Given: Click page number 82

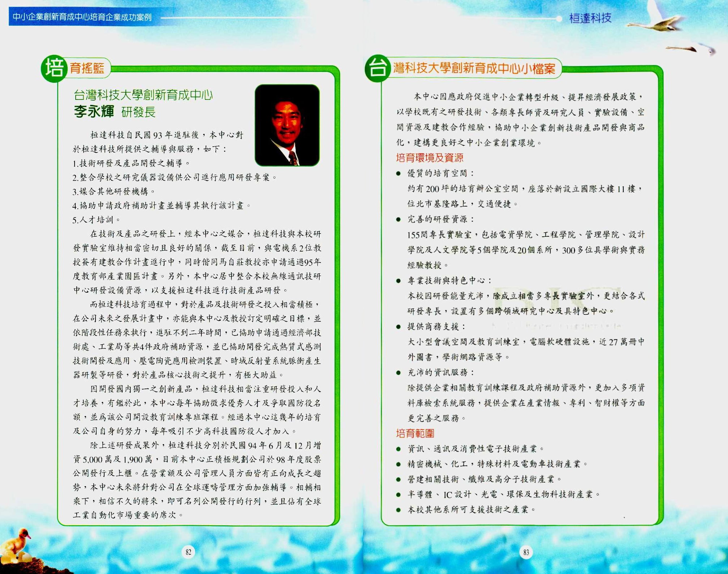Looking at the screenshot, I should tap(188, 552).
